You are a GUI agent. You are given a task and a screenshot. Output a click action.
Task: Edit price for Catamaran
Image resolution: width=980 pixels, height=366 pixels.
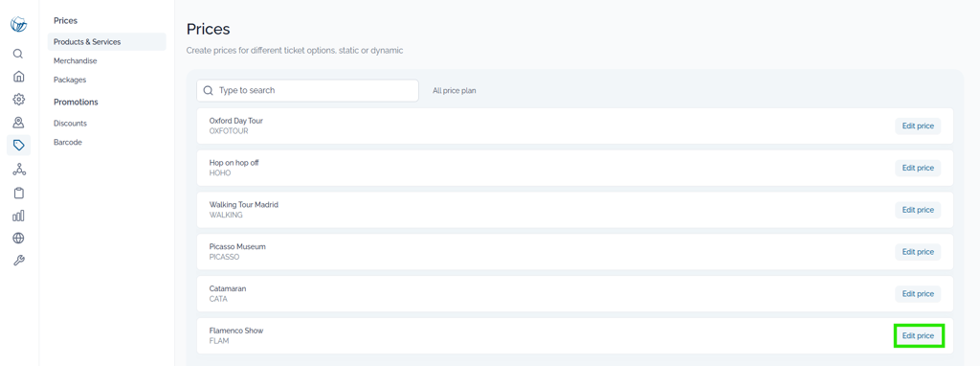(x=918, y=293)
